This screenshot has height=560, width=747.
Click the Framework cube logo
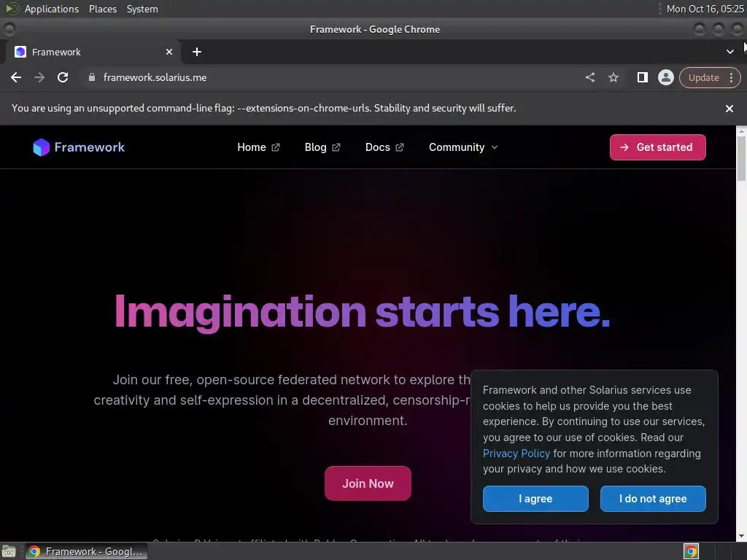click(x=41, y=147)
